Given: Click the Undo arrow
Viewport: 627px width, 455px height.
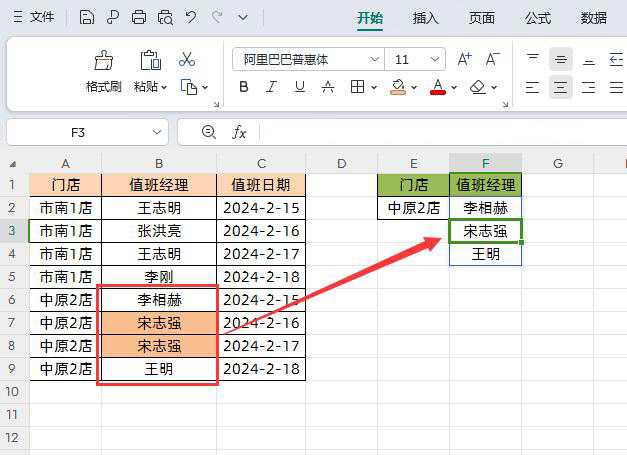Looking at the screenshot, I should [x=191, y=17].
